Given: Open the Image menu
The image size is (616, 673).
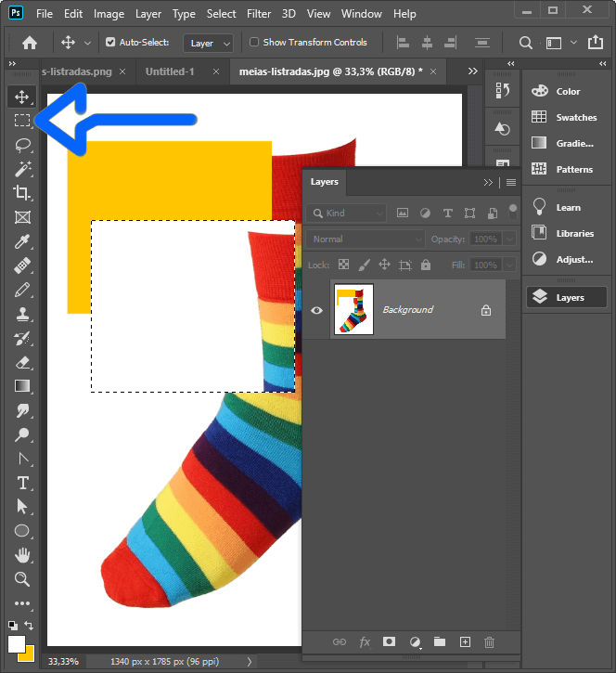Looking at the screenshot, I should click(x=109, y=14).
